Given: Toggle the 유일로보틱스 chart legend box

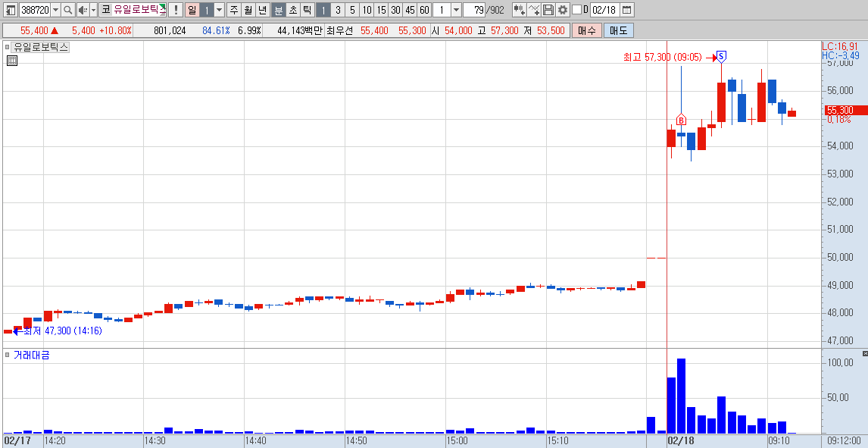Looking at the screenshot, I should coord(8,48).
